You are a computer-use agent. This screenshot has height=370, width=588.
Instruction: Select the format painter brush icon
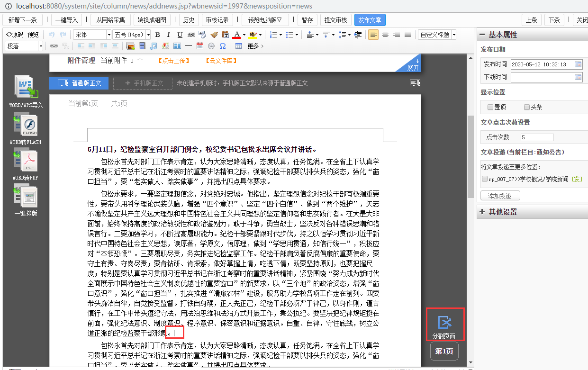(x=214, y=35)
